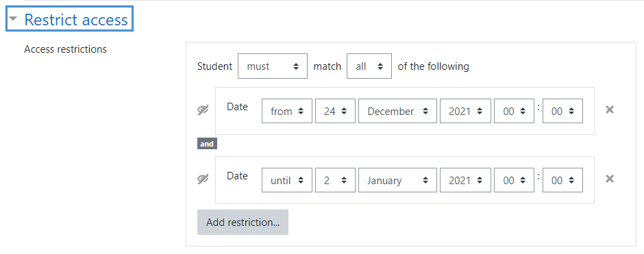This screenshot has height=254, width=644.
Task: Open the Restrict access heading link
Action: [x=76, y=20]
